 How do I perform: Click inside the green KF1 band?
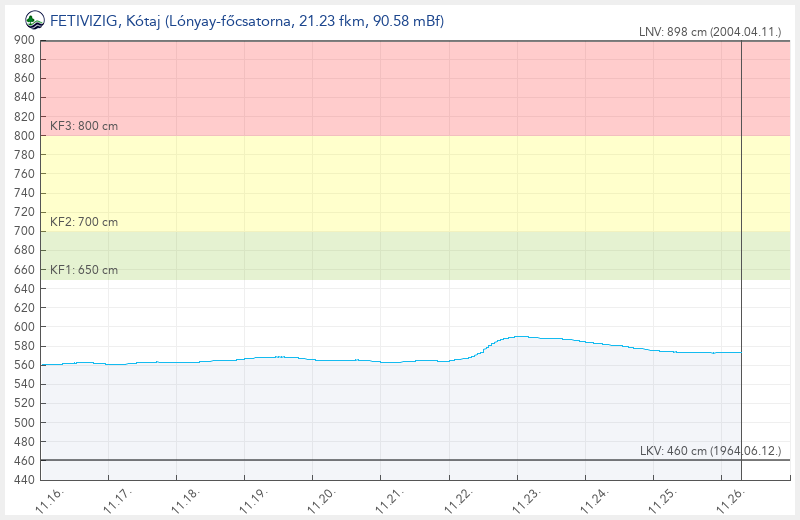400,255
